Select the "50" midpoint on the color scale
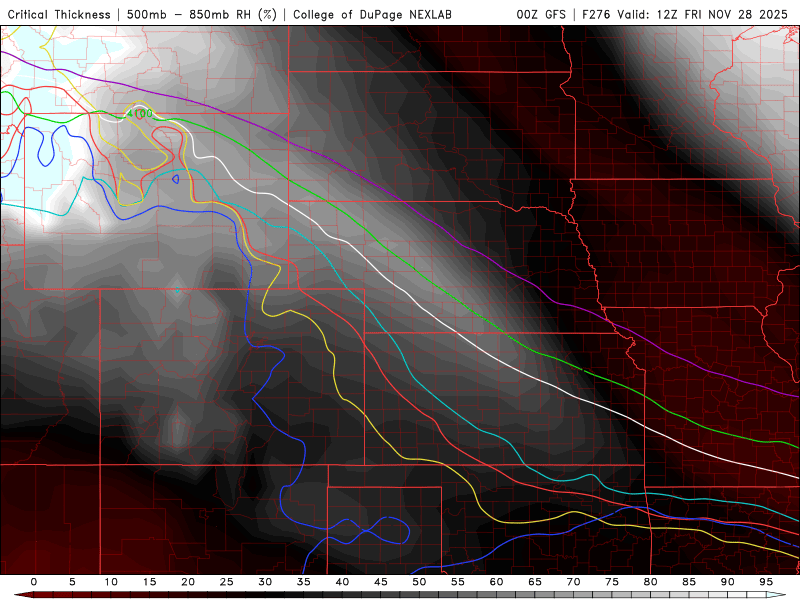This screenshot has height=600, width=800. (419, 582)
